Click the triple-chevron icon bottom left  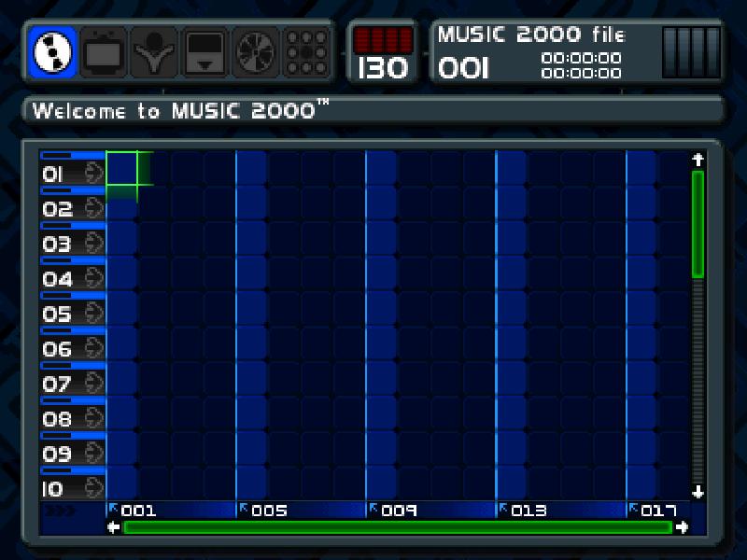(61, 511)
